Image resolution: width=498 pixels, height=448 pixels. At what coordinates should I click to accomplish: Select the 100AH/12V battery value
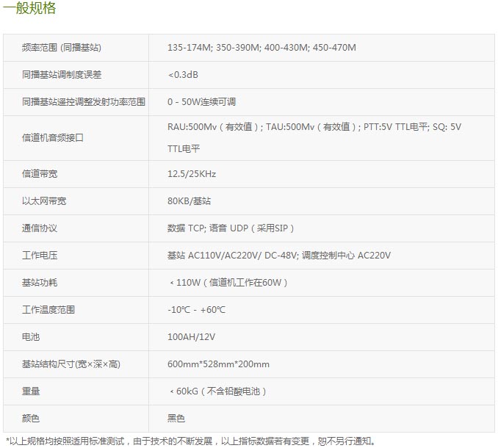coord(191,337)
